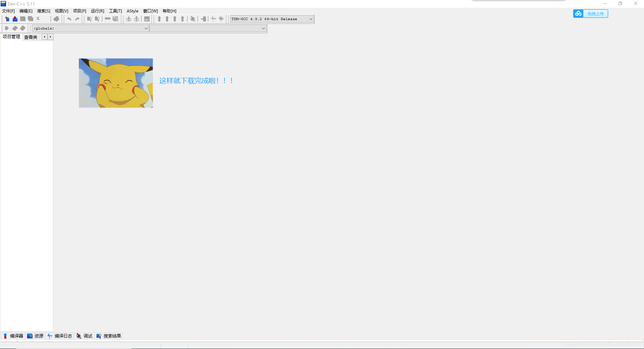Click Rebuild All, the fourth up-arrow icon
The height and width of the screenshot is (349, 644).
pyautogui.click(x=182, y=19)
